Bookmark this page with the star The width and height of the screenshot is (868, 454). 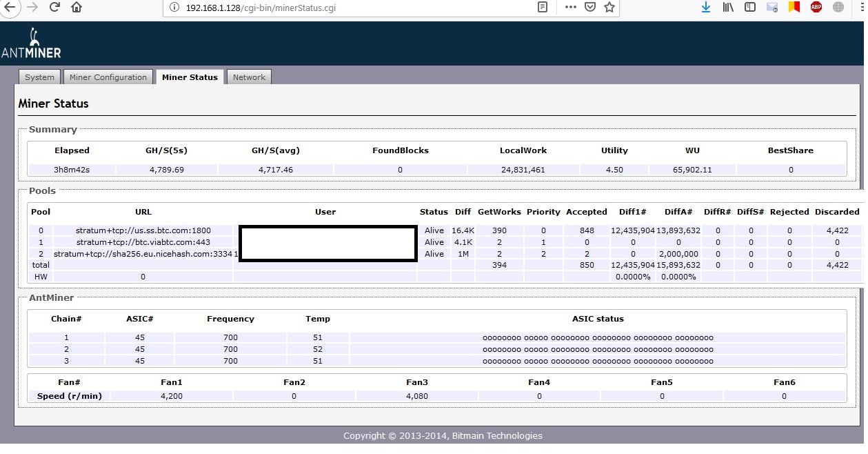coord(609,7)
